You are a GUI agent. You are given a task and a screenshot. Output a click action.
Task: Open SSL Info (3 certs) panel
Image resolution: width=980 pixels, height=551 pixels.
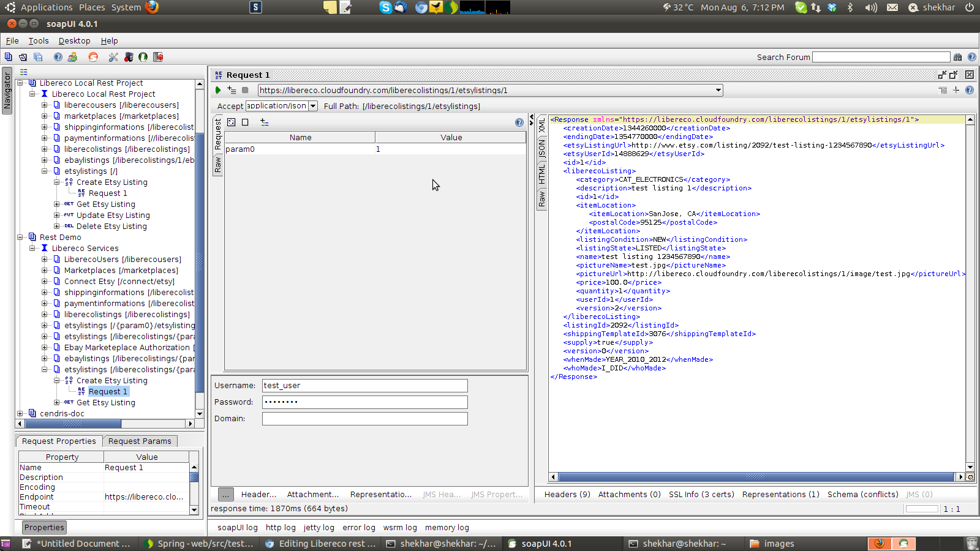701,494
